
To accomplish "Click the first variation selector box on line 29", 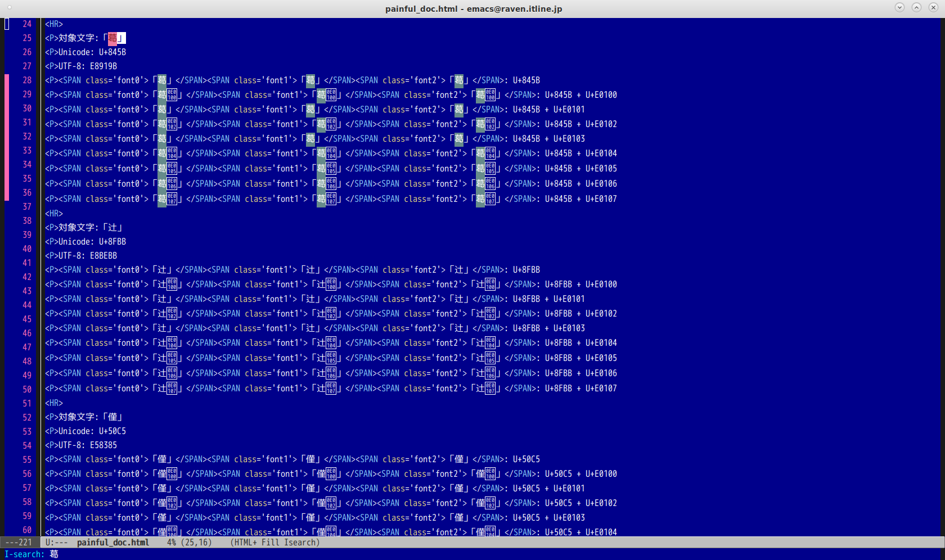I will [x=172, y=94].
